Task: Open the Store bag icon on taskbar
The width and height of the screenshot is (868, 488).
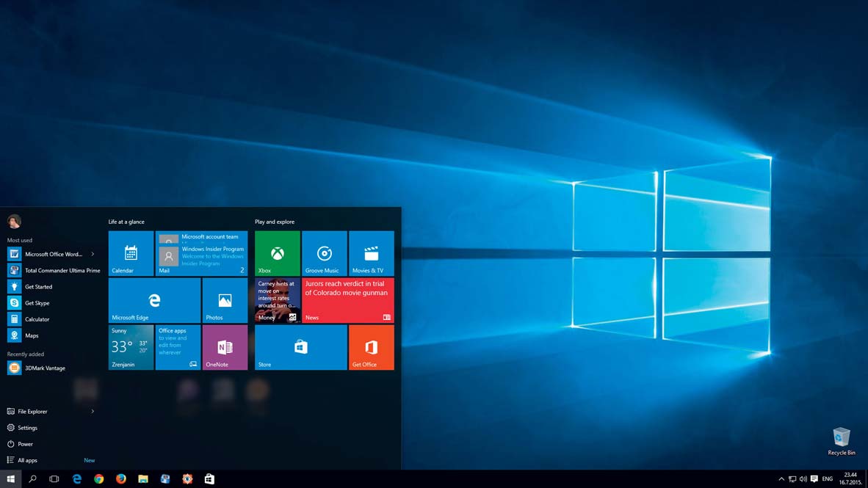Action: (x=210, y=479)
